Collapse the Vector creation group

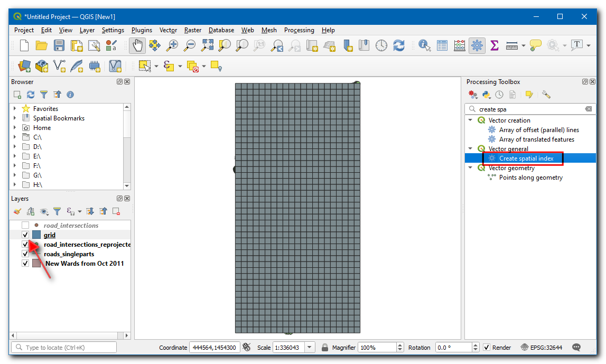click(x=470, y=120)
